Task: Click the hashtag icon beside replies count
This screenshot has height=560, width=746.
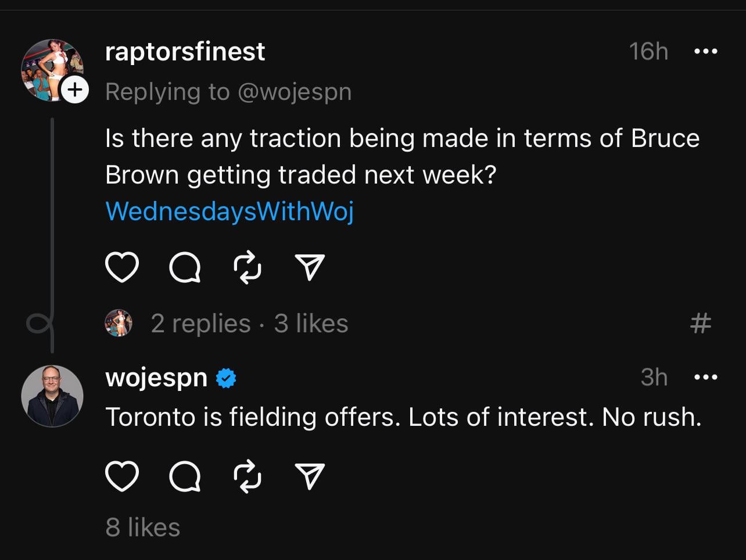Action: pyautogui.click(x=701, y=323)
